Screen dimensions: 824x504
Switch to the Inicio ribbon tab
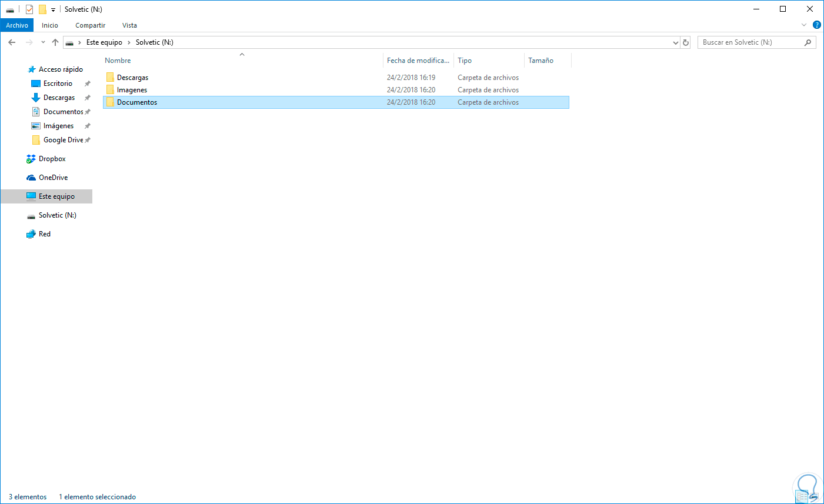click(x=50, y=25)
